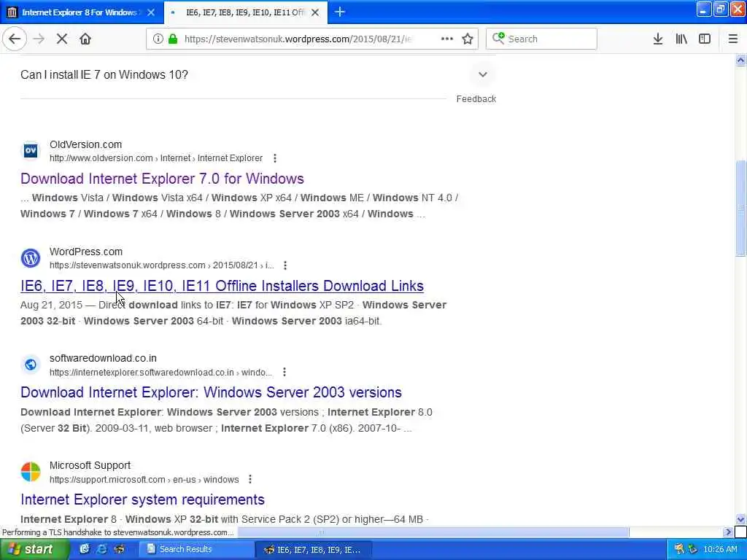747x560 pixels.
Task: Open options for WordPress.com result
Action: [x=285, y=265]
